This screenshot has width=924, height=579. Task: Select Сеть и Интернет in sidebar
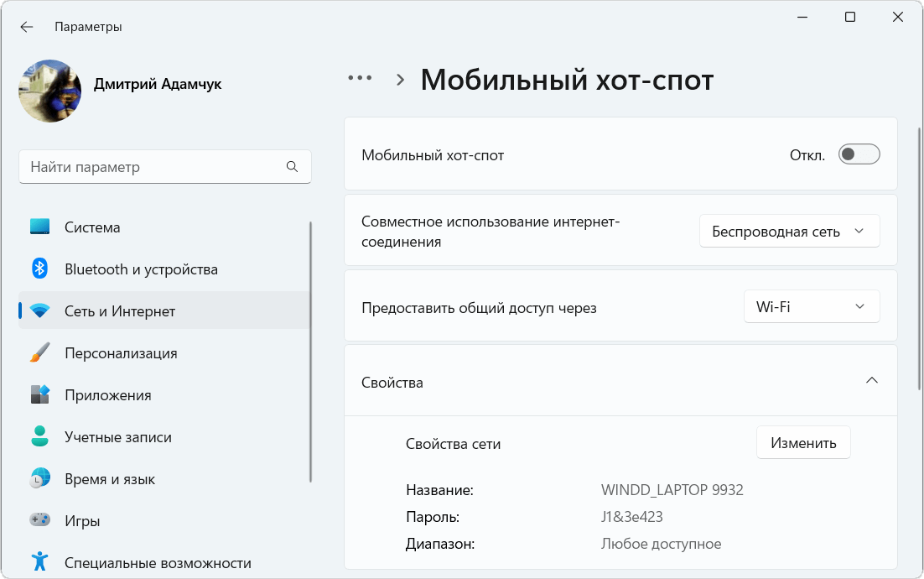tap(120, 311)
